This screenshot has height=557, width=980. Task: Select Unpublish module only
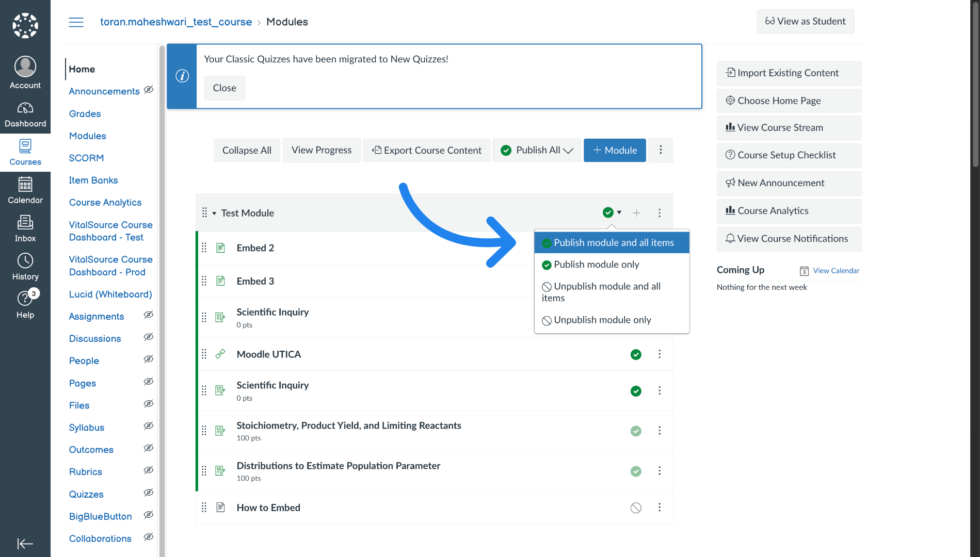[612, 320]
